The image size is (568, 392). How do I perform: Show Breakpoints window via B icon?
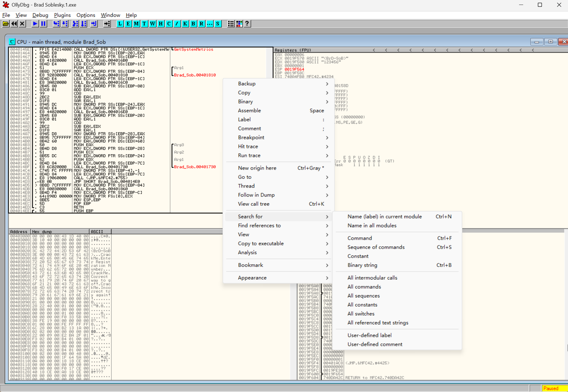coord(193,24)
